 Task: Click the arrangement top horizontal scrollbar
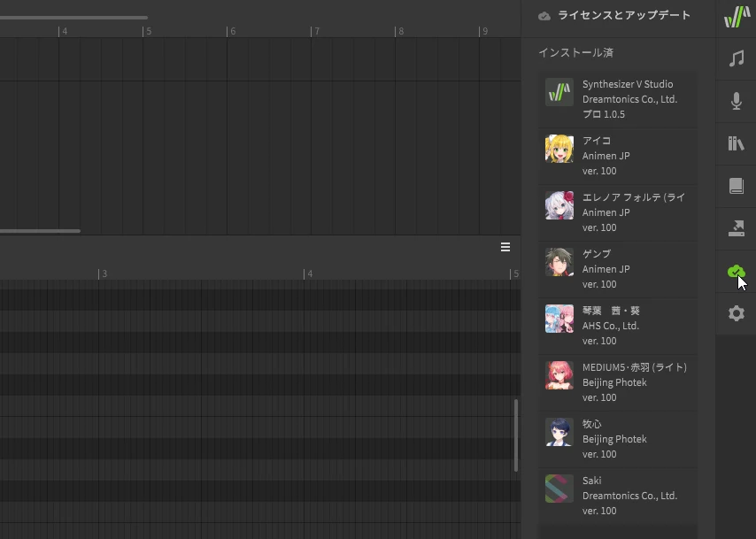[x=73, y=18]
